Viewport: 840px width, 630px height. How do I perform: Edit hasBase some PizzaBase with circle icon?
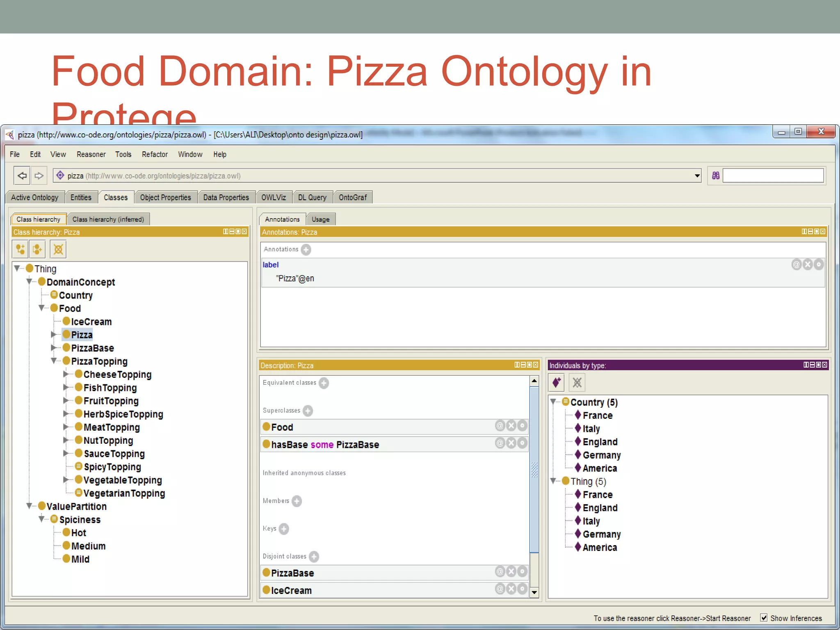[522, 443]
